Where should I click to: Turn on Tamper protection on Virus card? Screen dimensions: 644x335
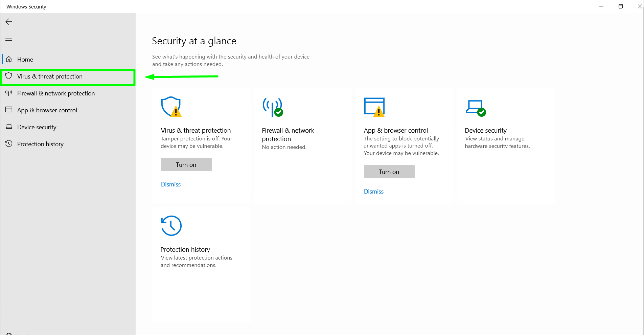point(186,164)
